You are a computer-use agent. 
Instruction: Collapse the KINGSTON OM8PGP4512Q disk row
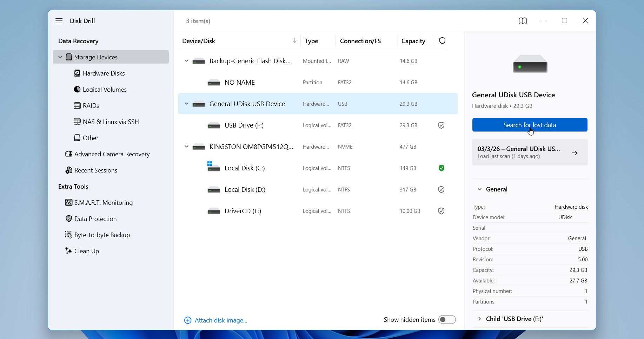tap(187, 147)
